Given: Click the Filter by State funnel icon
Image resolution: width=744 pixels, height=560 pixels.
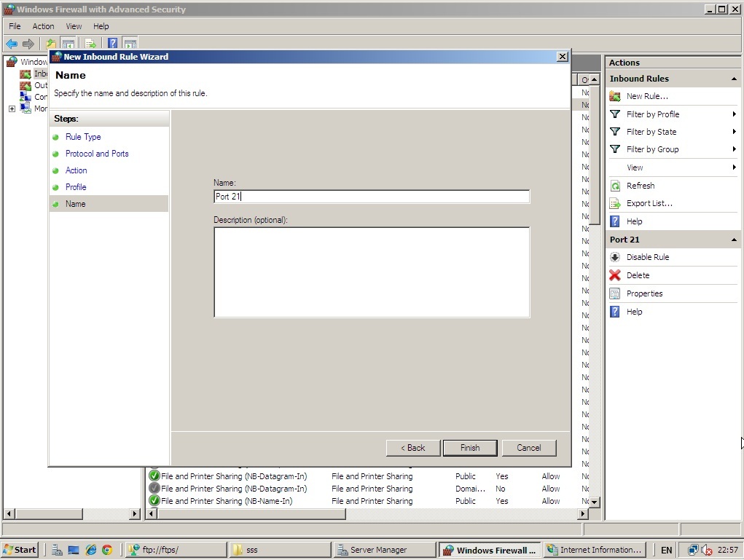Looking at the screenshot, I should [x=615, y=132].
